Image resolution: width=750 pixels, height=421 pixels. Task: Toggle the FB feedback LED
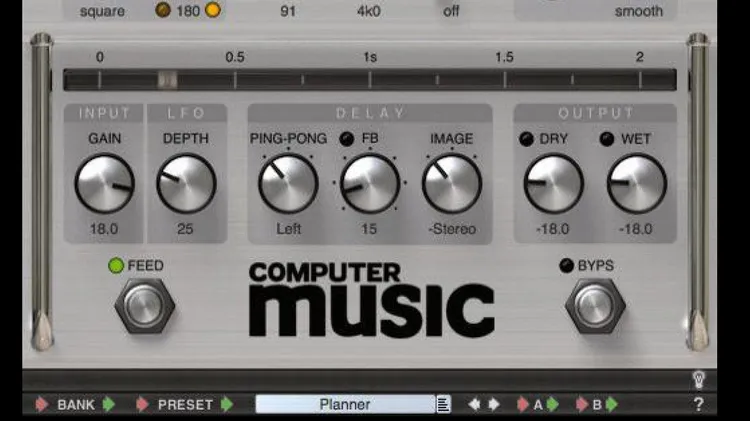(346, 139)
